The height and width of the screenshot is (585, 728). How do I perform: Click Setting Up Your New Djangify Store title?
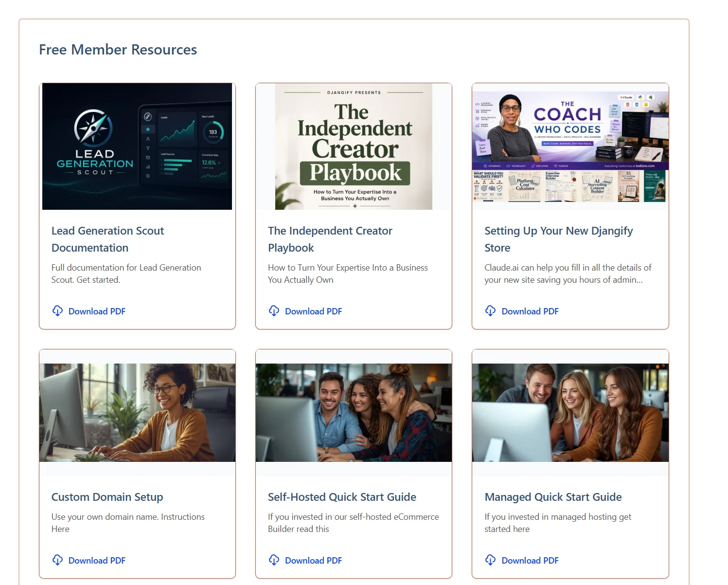tap(559, 239)
